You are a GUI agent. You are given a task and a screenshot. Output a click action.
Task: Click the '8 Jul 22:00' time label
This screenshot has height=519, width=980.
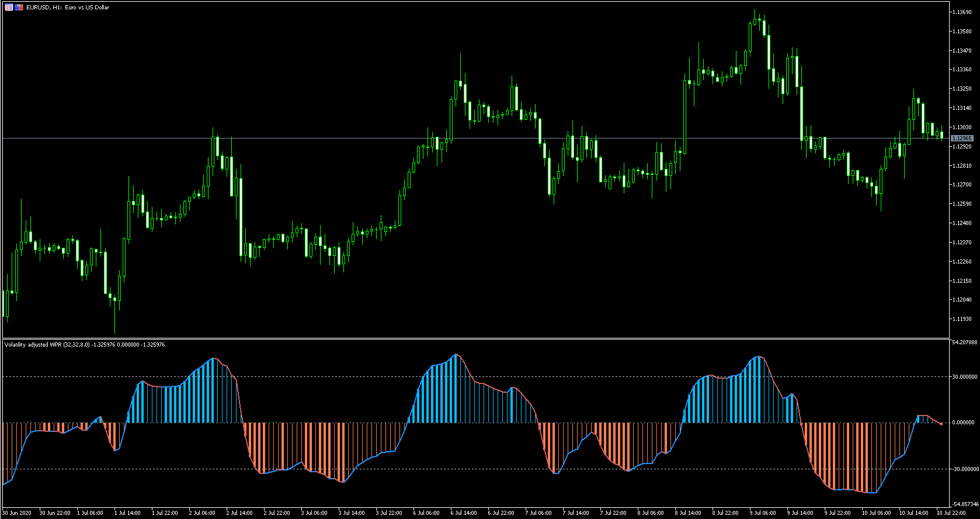pyautogui.click(x=725, y=513)
